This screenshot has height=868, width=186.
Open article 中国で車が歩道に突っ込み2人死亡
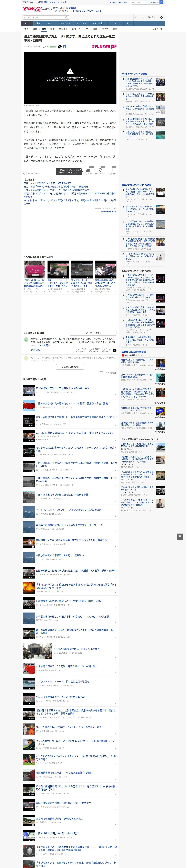tap(72, 403)
